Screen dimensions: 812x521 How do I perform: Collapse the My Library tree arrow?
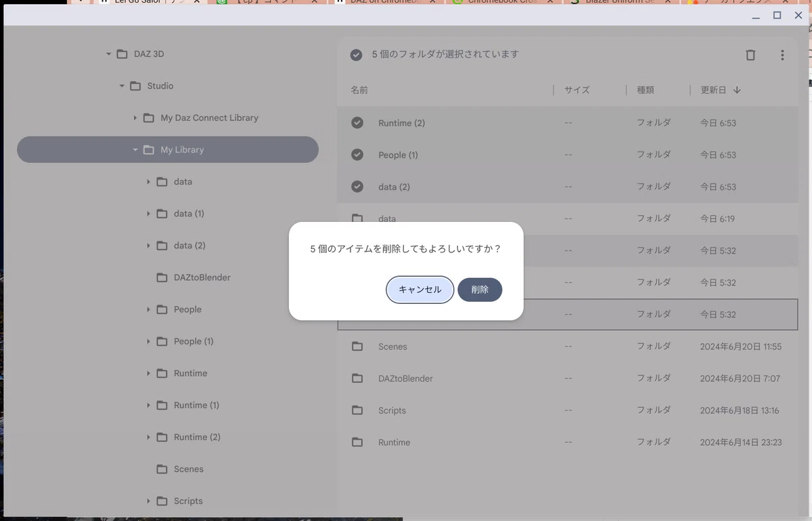point(135,150)
